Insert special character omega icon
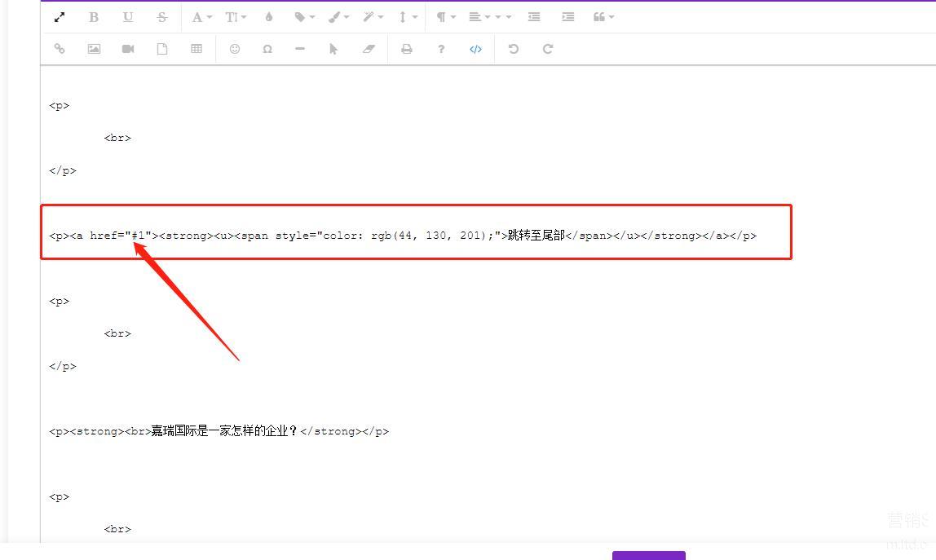Viewport: 936px width, 560px height. tap(267, 49)
